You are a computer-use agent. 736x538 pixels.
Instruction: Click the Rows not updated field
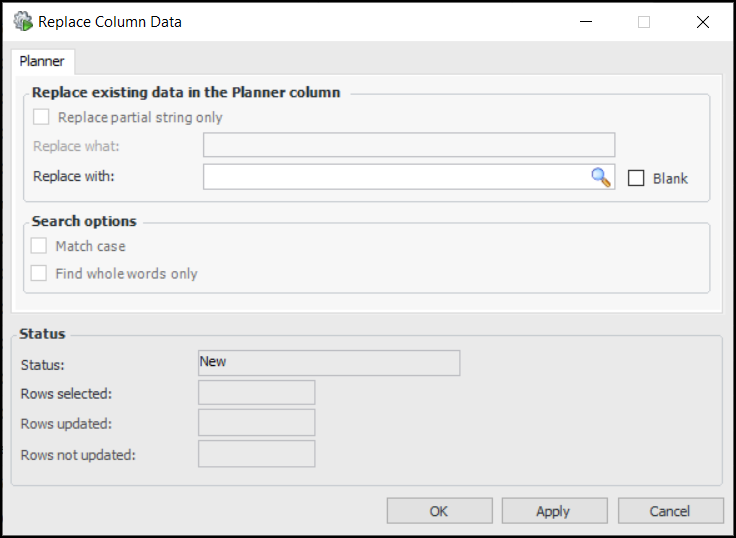pyautogui.click(x=257, y=454)
